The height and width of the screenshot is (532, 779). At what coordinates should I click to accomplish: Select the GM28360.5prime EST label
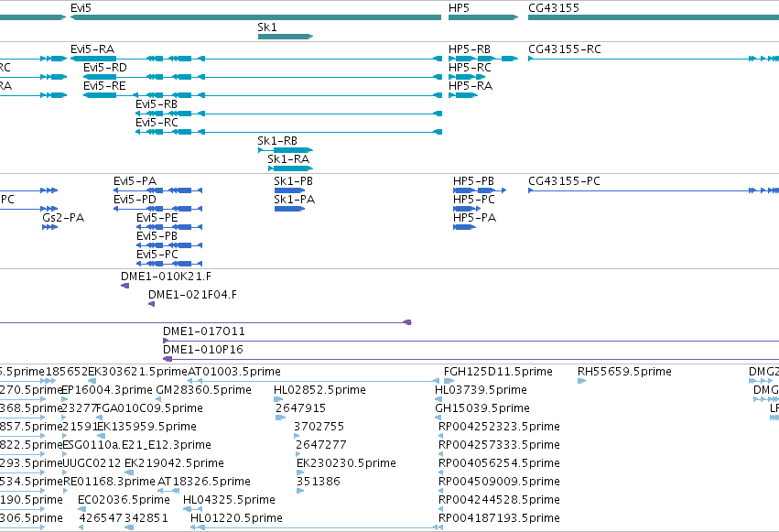(204, 390)
